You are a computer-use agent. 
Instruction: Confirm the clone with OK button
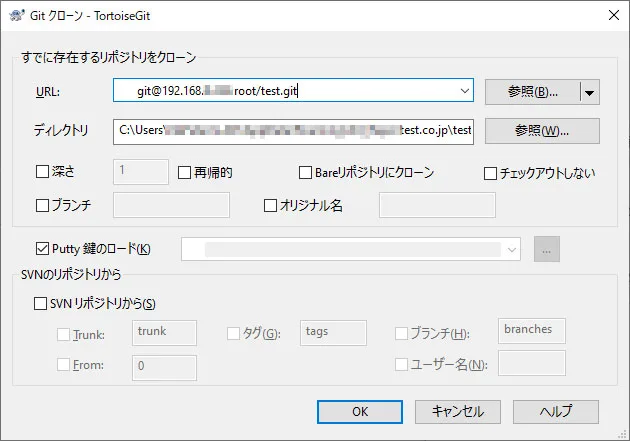tap(360, 412)
